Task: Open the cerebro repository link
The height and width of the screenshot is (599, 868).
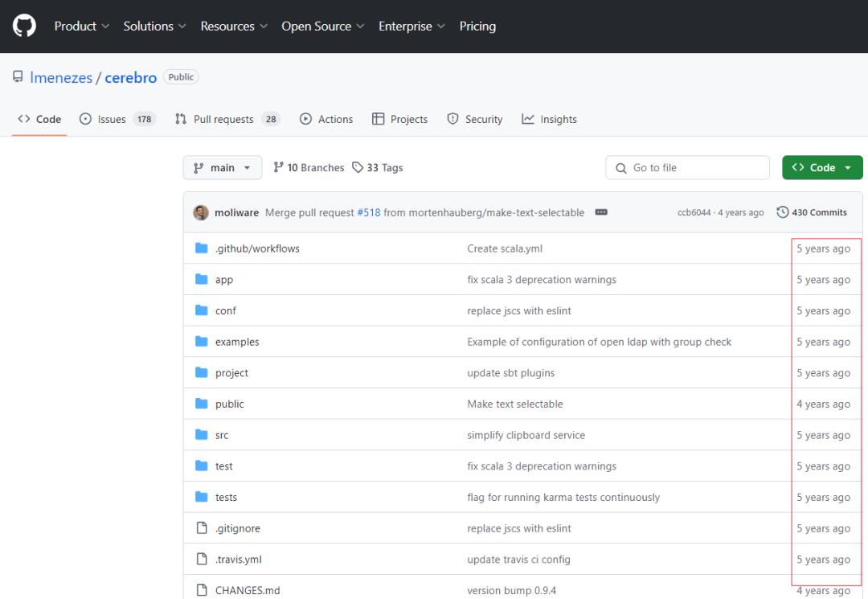Action: click(x=131, y=77)
